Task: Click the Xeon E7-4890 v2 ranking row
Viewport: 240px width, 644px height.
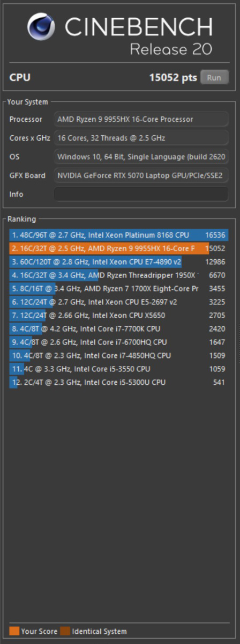Action: pyautogui.click(x=119, y=262)
